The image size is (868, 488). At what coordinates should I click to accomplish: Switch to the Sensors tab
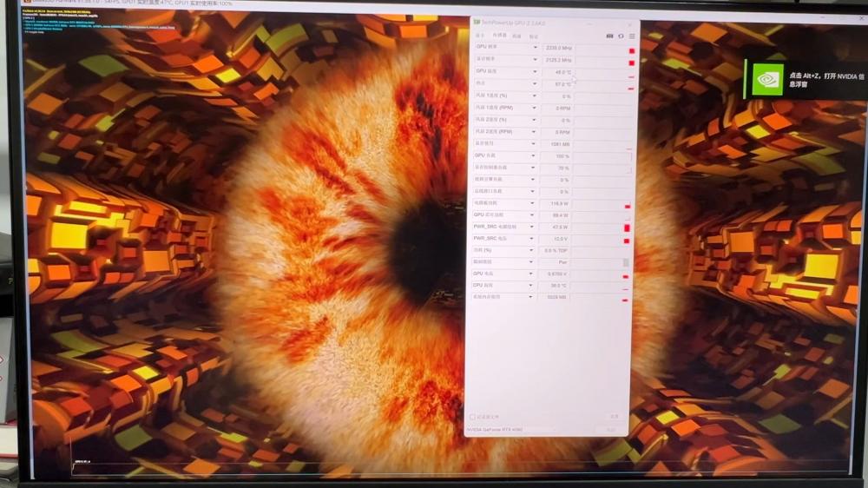(x=500, y=36)
